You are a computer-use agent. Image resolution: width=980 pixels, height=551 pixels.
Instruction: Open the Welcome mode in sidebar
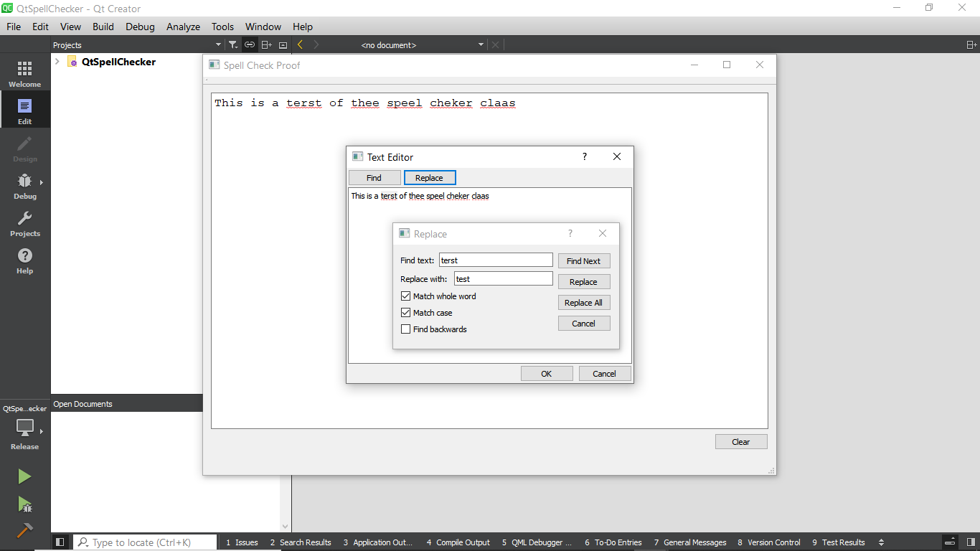click(x=24, y=73)
